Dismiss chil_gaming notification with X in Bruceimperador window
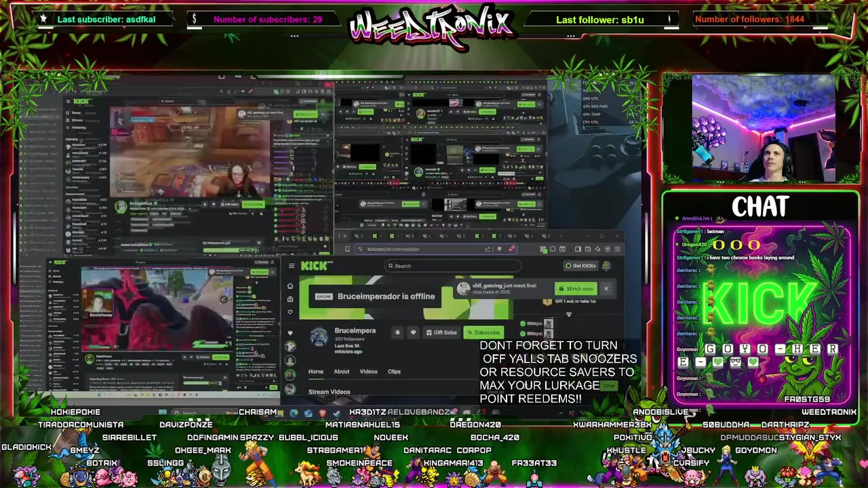The image size is (868, 488). (606, 289)
